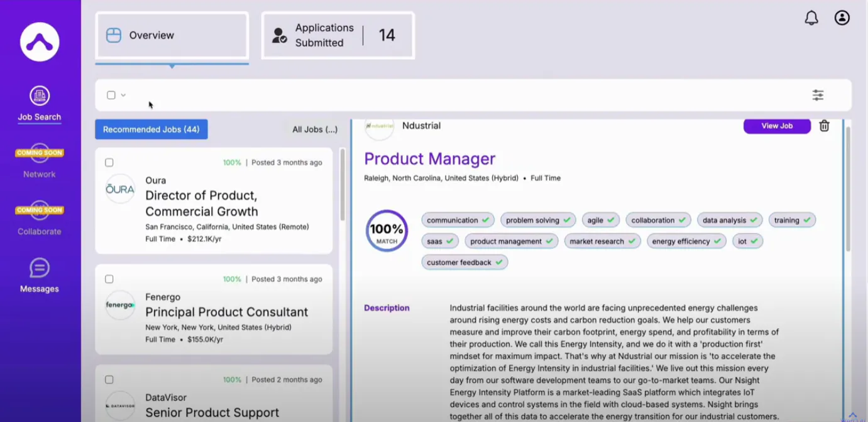Check the Oura job checkbox
868x422 pixels.
(109, 163)
